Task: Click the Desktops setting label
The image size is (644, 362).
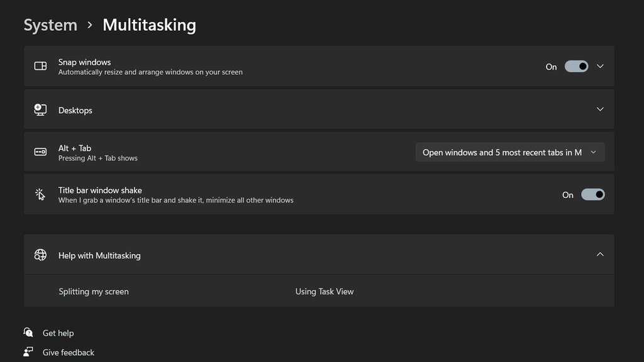Action: [x=75, y=111]
